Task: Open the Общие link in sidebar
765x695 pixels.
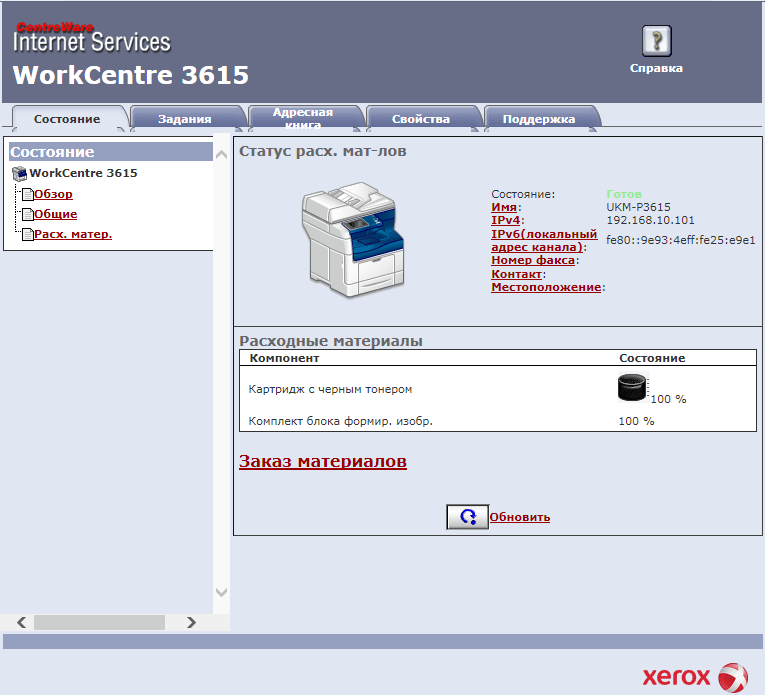Action: [x=56, y=214]
